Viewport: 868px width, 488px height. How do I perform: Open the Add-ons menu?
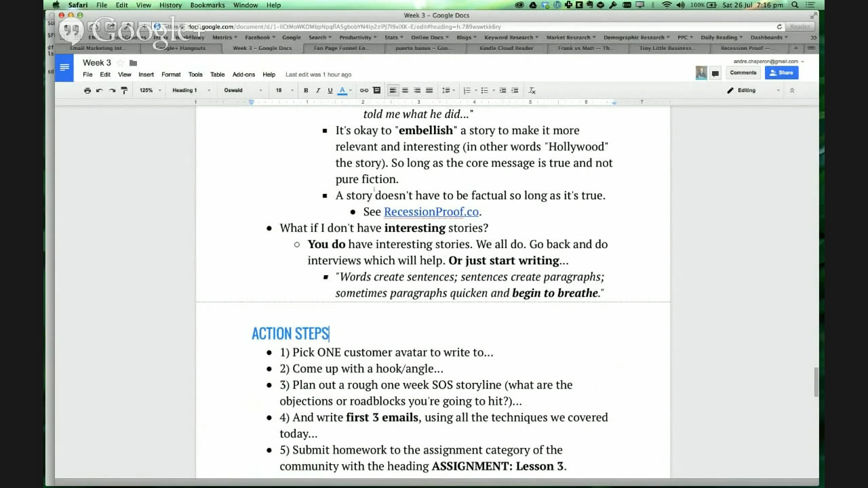243,75
